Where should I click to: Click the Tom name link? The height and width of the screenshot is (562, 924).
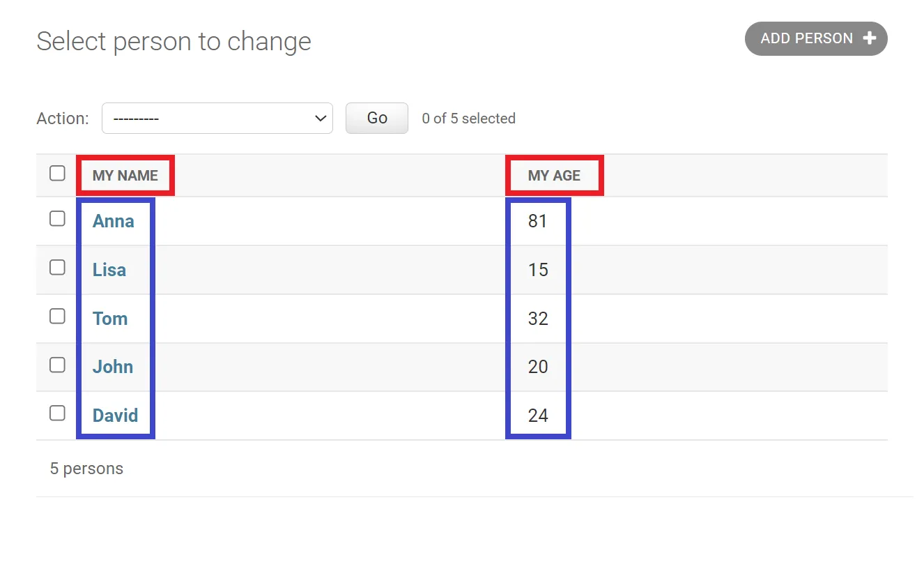click(x=110, y=319)
